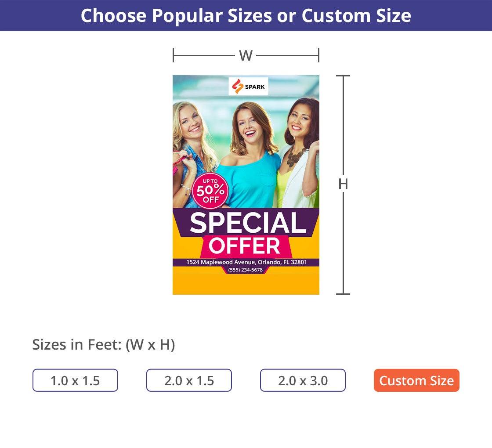Viewport: 492px width, 448px height.
Task: Click the left end cap of width line
Action: pos(174,56)
